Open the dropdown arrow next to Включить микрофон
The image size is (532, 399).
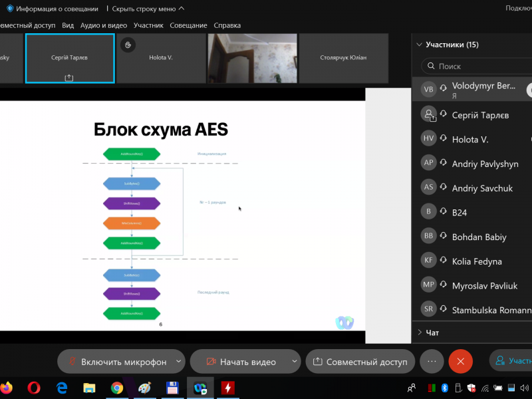pos(178,362)
